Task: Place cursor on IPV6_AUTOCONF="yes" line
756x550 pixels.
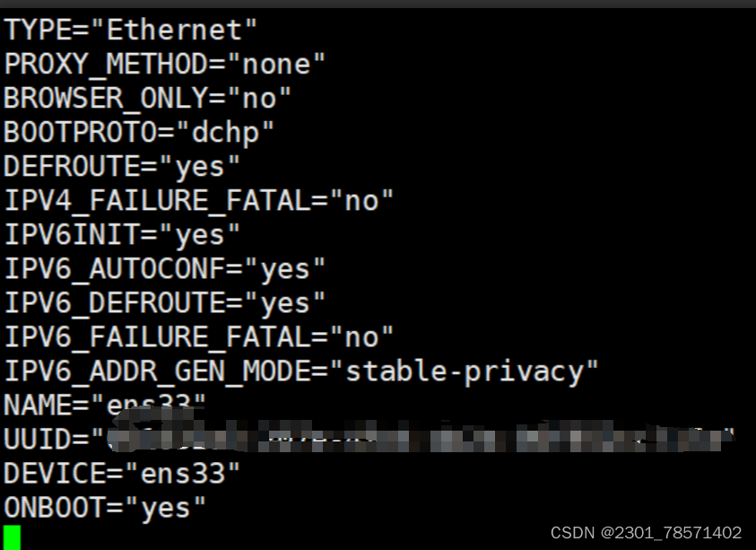Action: click(x=164, y=269)
